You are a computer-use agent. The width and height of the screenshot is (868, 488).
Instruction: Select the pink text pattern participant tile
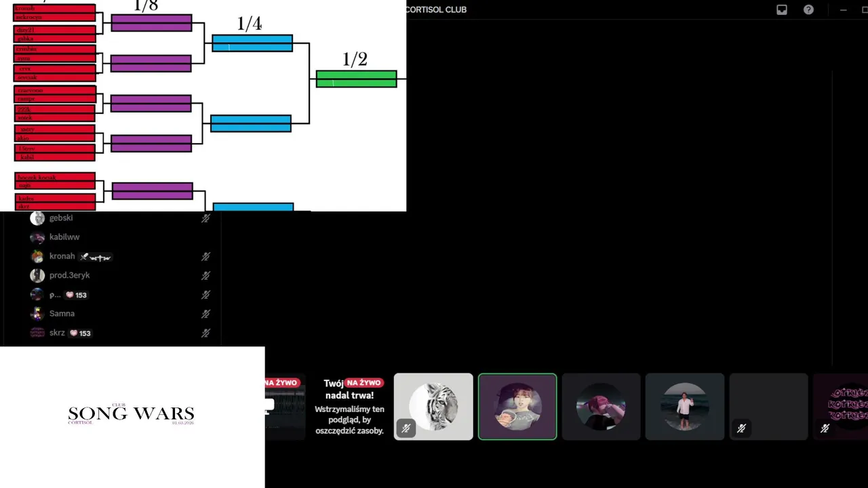pyautogui.click(x=841, y=407)
